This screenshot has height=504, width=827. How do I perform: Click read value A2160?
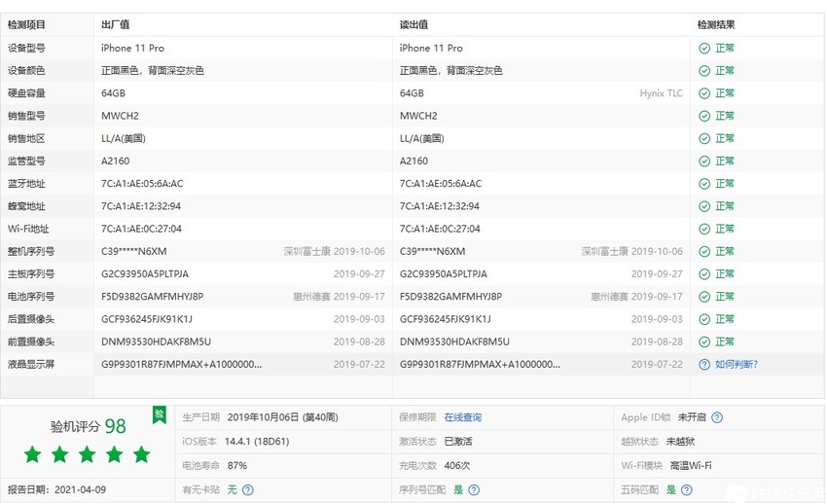[x=414, y=162]
